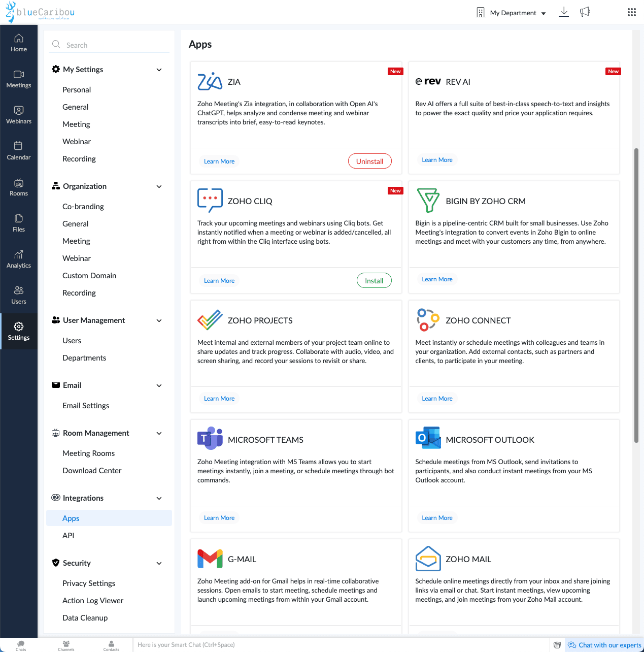Collapse the Security section
The width and height of the screenshot is (644, 652).
click(159, 563)
